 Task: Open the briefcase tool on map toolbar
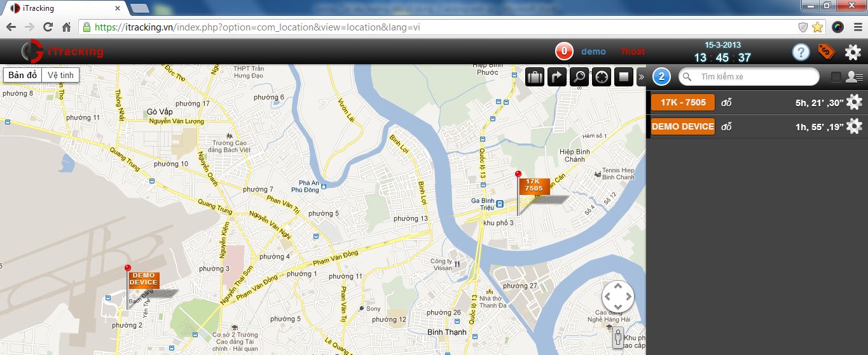click(535, 77)
